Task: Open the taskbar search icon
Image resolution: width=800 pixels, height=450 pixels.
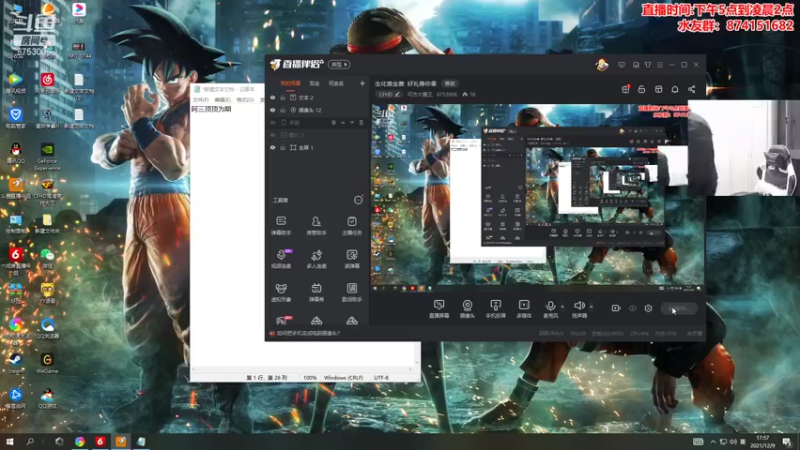Action: click(30, 441)
